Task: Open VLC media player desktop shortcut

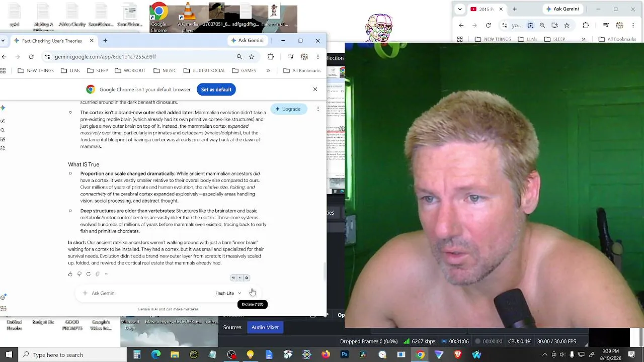Action: (188, 18)
